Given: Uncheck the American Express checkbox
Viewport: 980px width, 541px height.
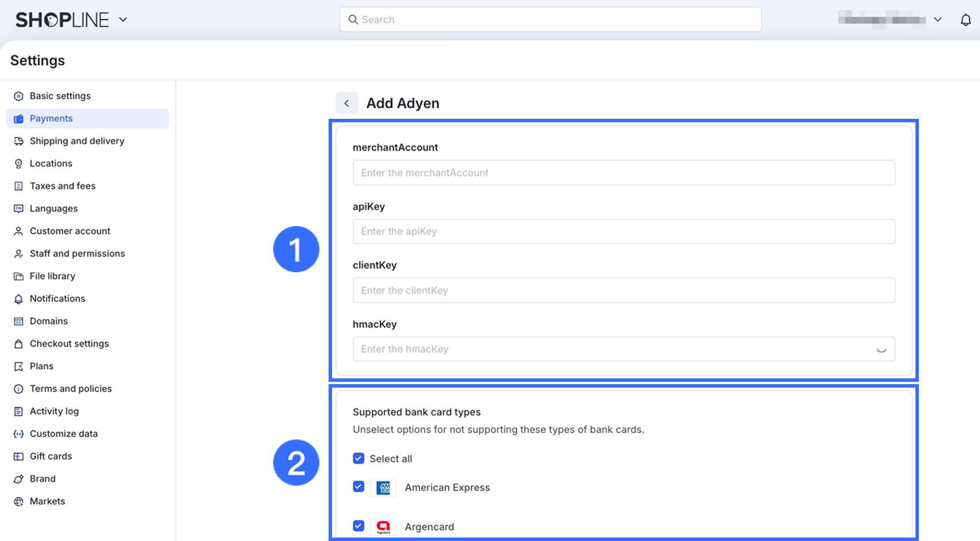Looking at the screenshot, I should [x=359, y=487].
